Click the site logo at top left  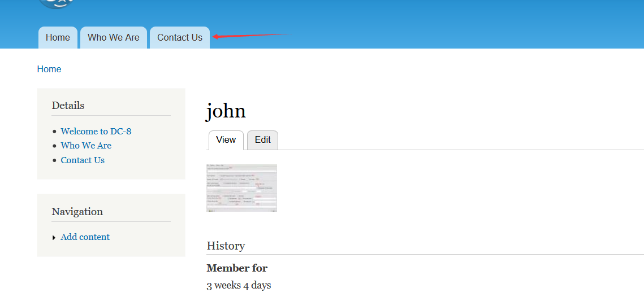pos(57,4)
